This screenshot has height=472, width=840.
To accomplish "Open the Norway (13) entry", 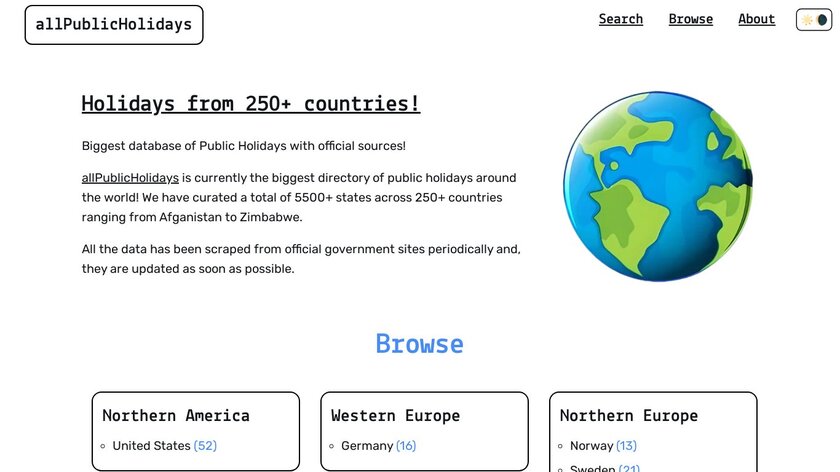I will (x=603, y=446).
